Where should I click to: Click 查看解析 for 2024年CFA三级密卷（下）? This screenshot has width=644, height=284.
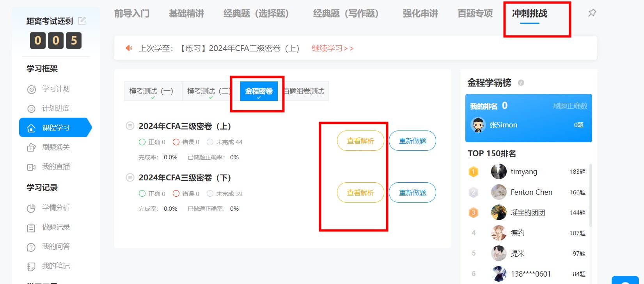360,192
